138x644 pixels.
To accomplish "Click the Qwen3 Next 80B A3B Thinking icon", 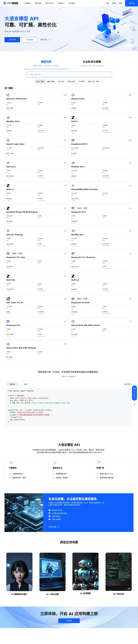I will [x=8, y=344].
